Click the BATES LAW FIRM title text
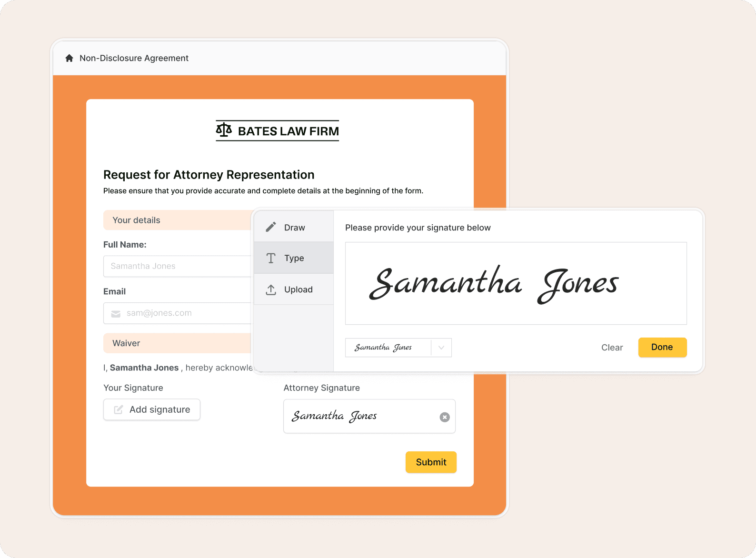 pos(288,131)
